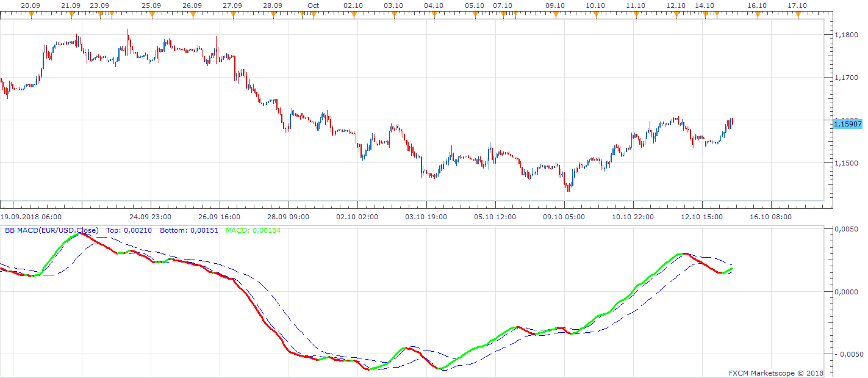Select the 0,0050 MACD axis label

tap(847, 229)
